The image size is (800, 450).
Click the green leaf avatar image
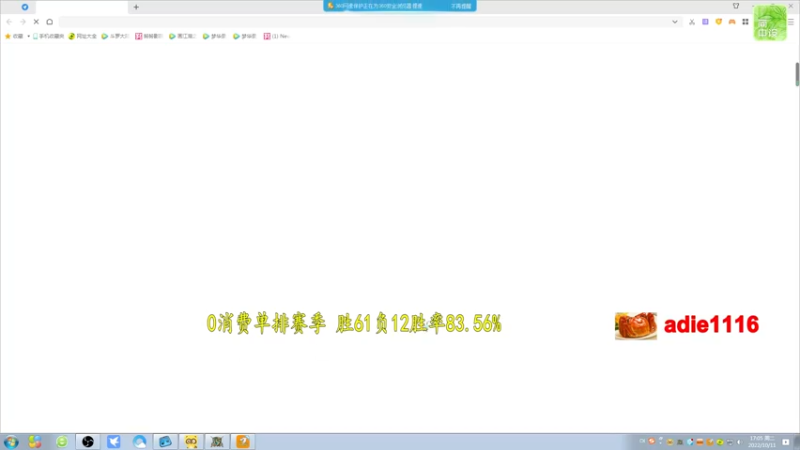tap(770, 23)
